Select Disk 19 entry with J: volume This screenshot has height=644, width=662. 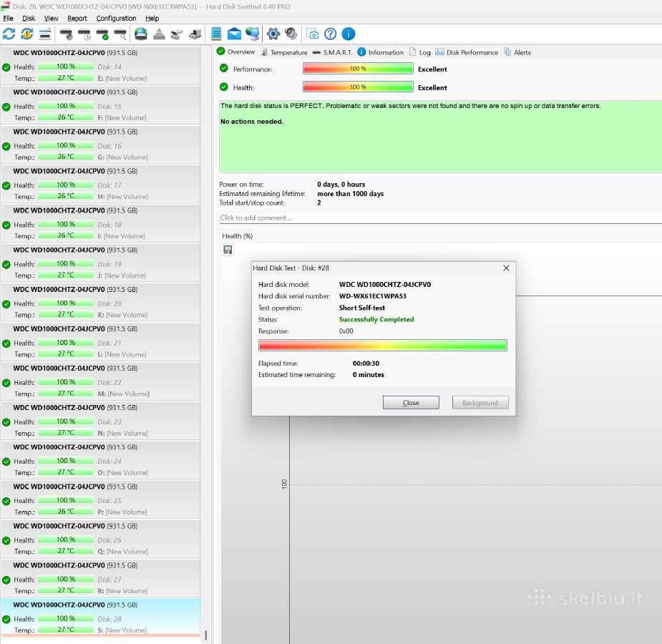coord(100,263)
